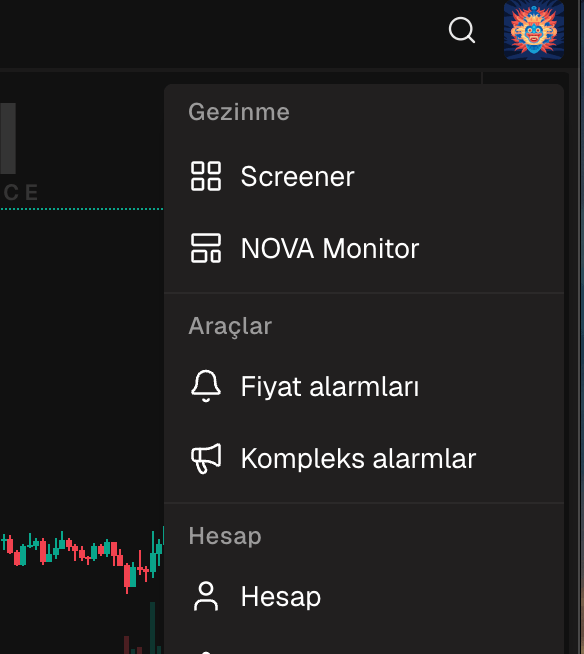Click the gray Hesap section heading
584x654 pixels.
[x=225, y=536]
